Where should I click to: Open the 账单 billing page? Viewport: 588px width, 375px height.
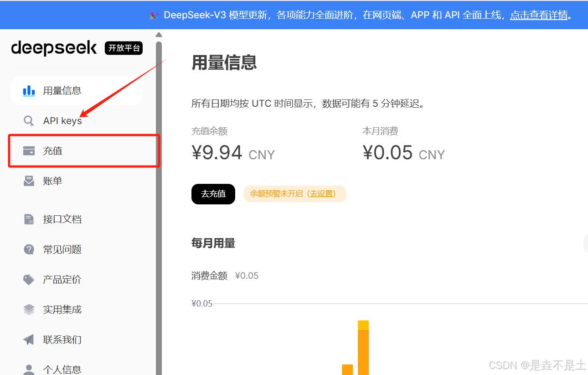pos(77,181)
